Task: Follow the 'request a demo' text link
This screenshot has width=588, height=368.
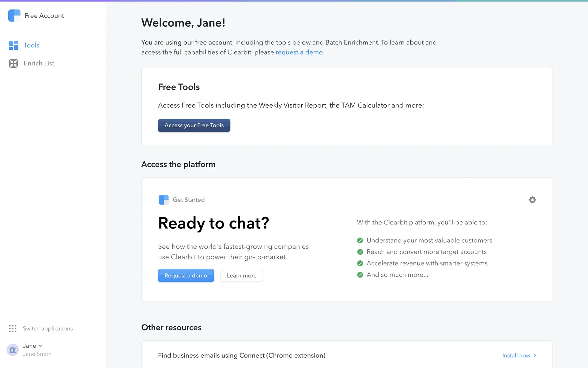Action: pyautogui.click(x=299, y=52)
